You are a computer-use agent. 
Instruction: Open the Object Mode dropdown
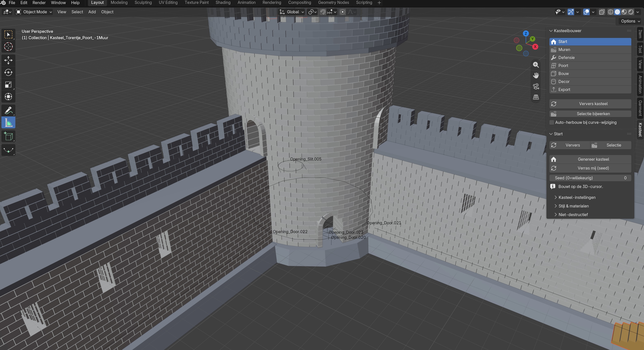pyautogui.click(x=34, y=12)
